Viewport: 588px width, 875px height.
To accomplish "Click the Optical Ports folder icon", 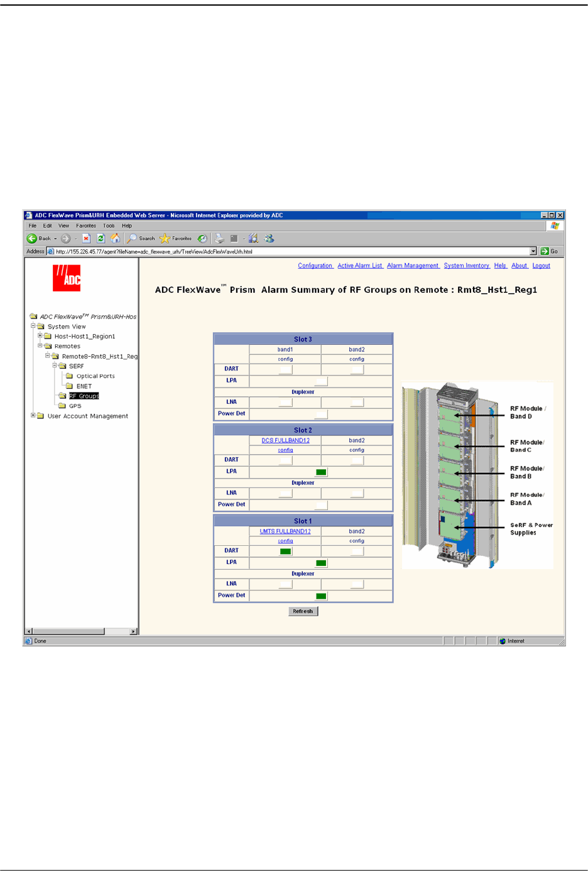I will [x=69, y=376].
